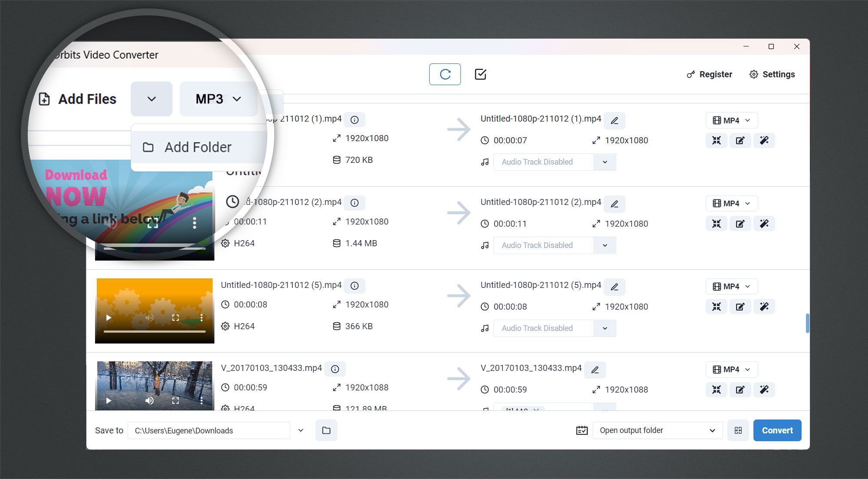The height and width of the screenshot is (479, 868).
Task: Expand the Add Files dropdown arrow
Action: tap(151, 99)
